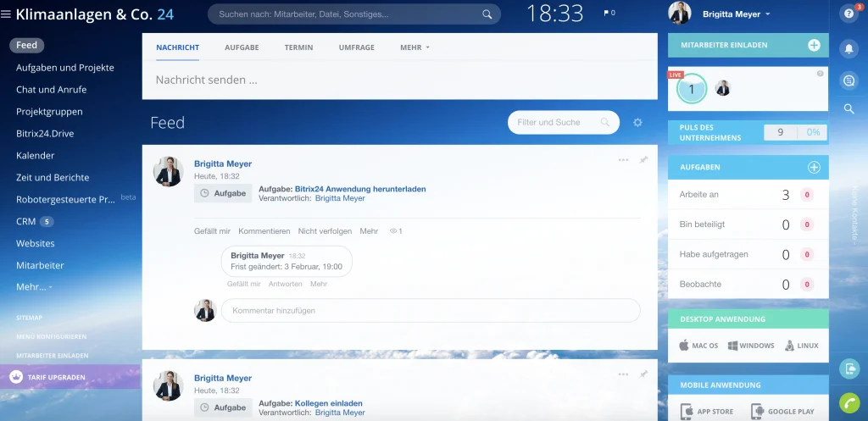Click the Live timer circle showing 1
Screen dimensions: 868x421
click(x=692, y=88)
